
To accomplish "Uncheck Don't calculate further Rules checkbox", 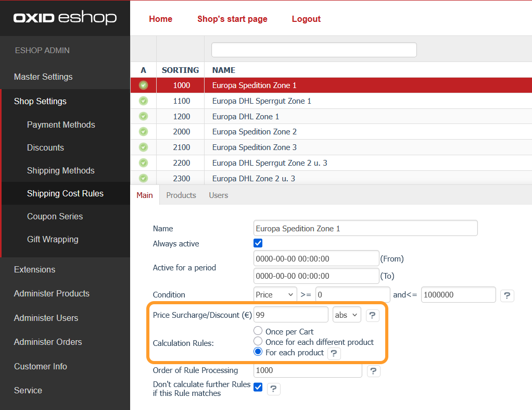I will pos(258,387).
